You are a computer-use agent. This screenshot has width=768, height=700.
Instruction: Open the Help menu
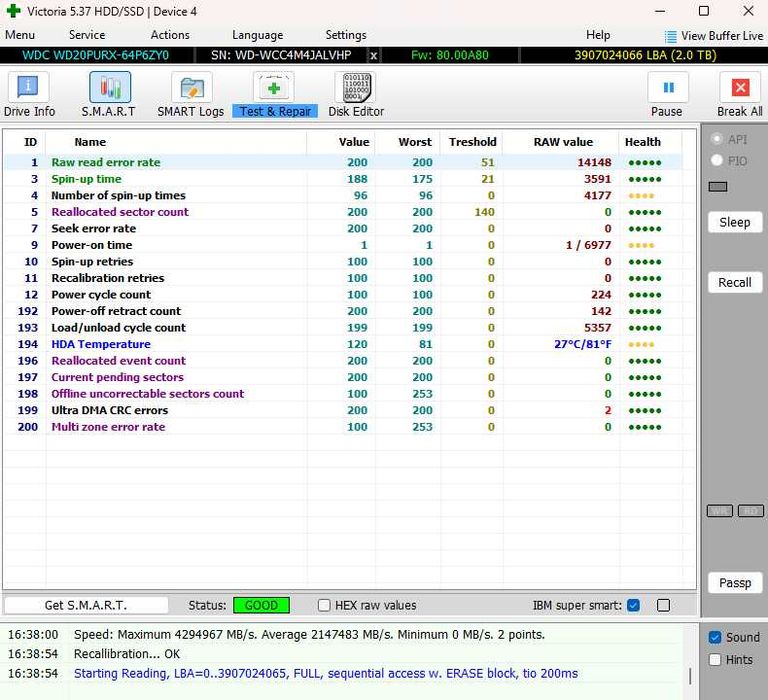point(598,35)
